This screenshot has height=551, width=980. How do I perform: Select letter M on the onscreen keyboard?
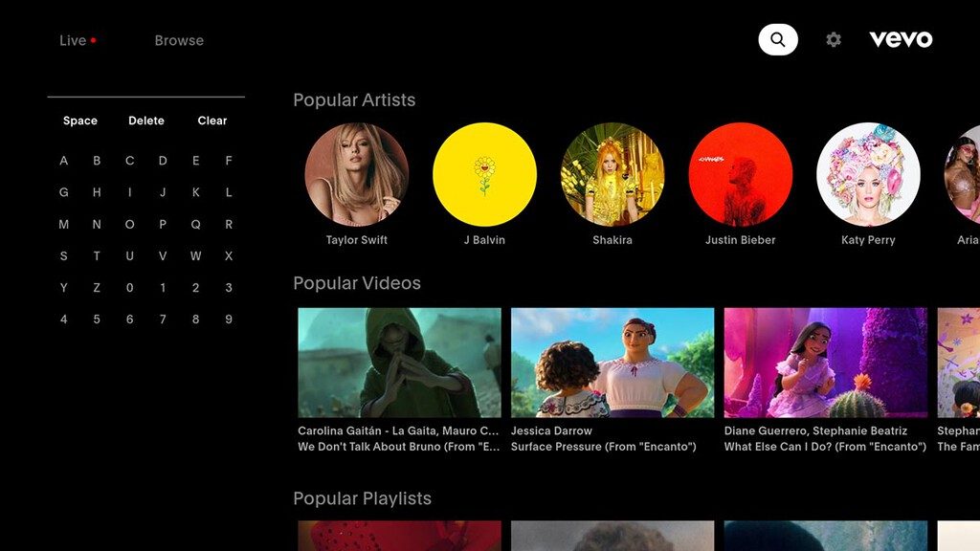[x=63, y=224]
